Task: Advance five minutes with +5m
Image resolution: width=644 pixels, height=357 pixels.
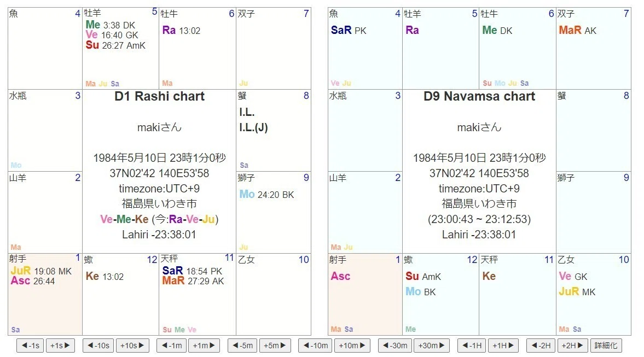Action: 275,346
